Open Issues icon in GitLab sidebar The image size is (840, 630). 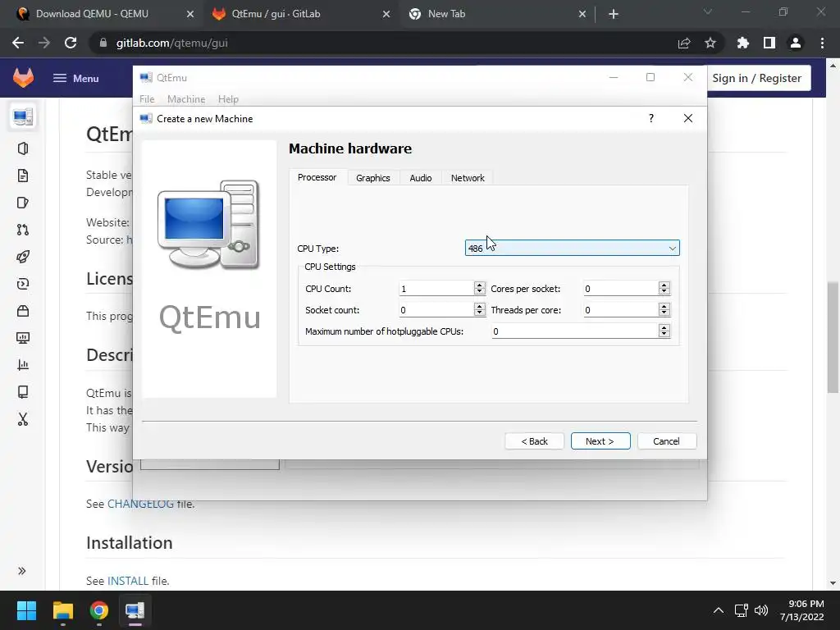23,203
